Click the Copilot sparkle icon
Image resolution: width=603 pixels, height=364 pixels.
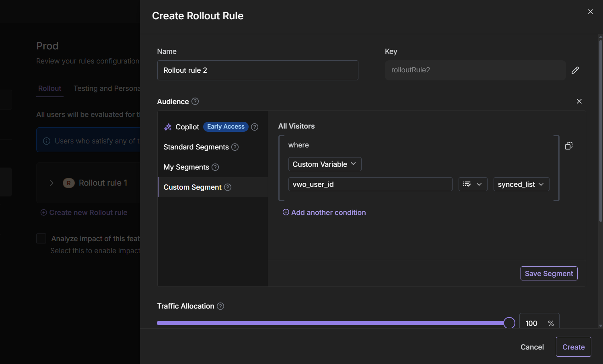point(168,127)
